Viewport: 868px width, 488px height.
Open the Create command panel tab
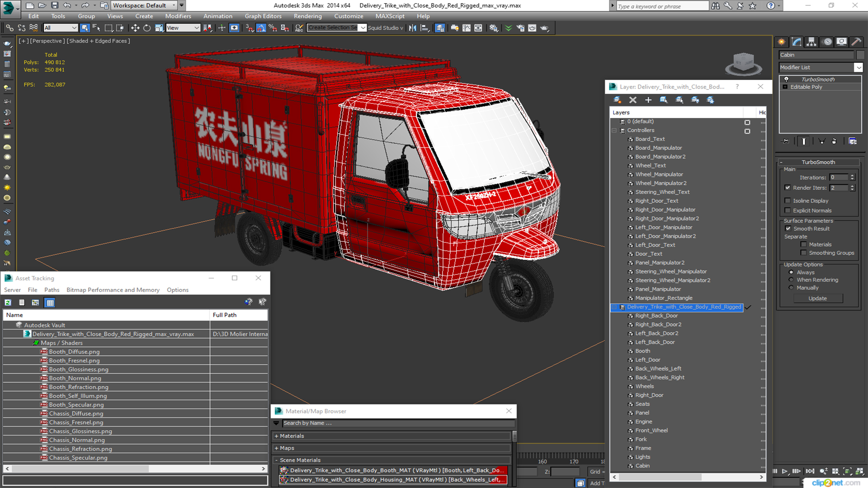pyautogui.click(x=782, y=42)
